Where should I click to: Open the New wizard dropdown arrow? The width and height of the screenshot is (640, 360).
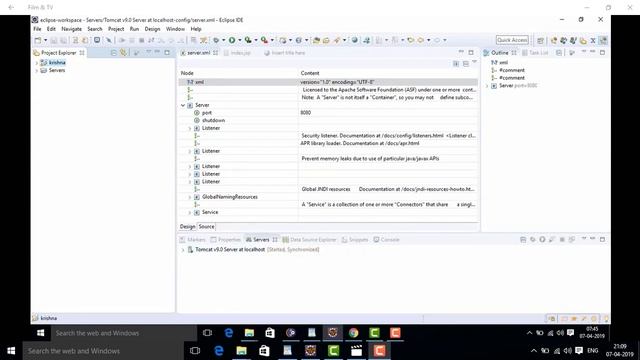click(x=45, y=40)
